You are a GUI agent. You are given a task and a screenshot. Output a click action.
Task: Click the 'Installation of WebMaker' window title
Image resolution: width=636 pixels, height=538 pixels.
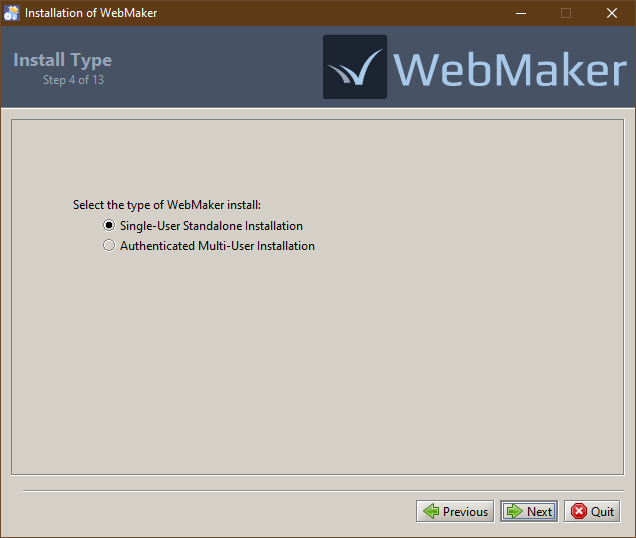click(90, 13)
